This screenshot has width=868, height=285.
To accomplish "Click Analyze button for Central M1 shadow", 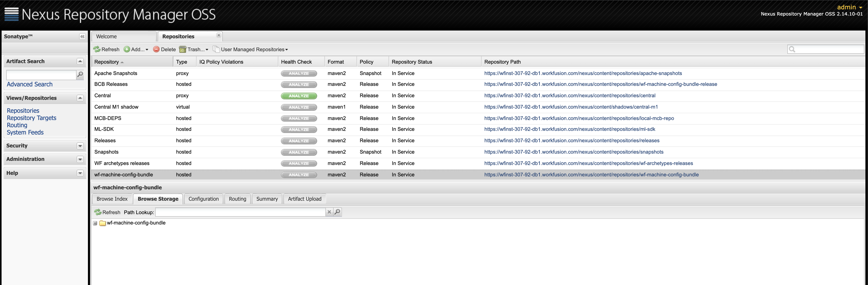I will coord(299,108).
